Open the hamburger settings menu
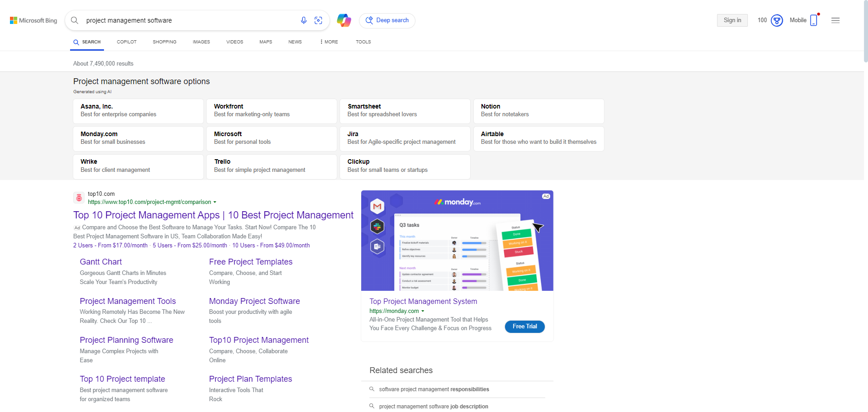Viewport: 868px width, 412px height. pyautogui.click(x=835, y=20)
